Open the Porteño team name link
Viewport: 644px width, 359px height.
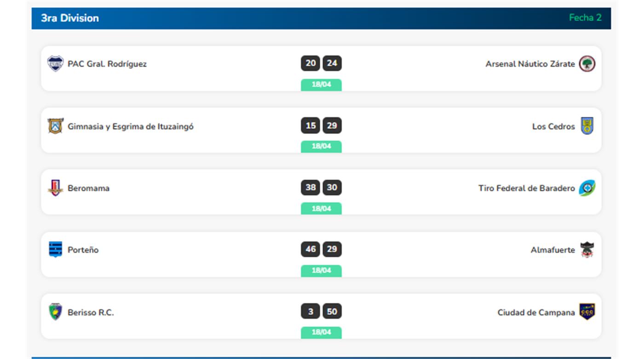tap(83, 250)
